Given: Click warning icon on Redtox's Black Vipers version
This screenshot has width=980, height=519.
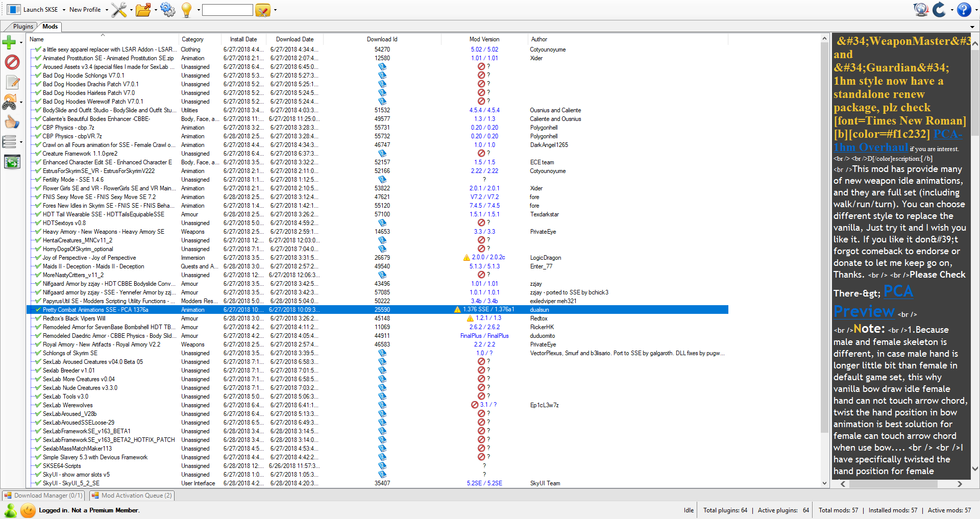Looking at the screenshot, I should 471,318.
